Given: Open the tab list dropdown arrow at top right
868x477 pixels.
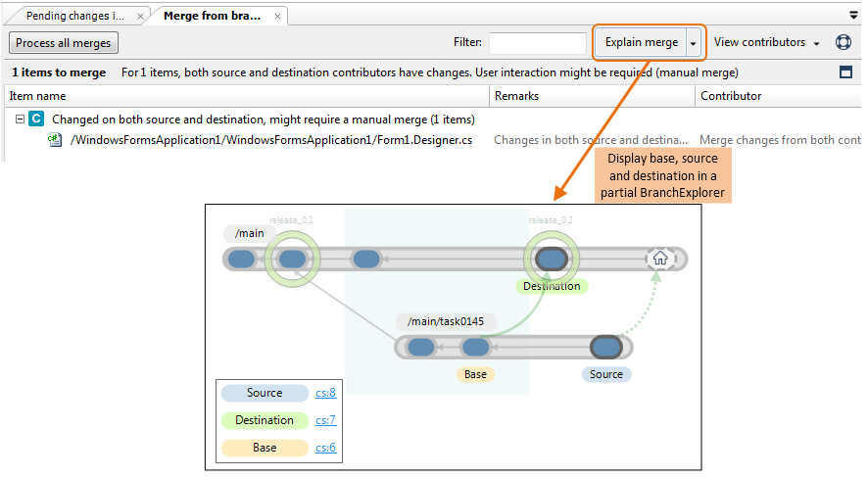Looking at the screenshot, I should 853,15.
